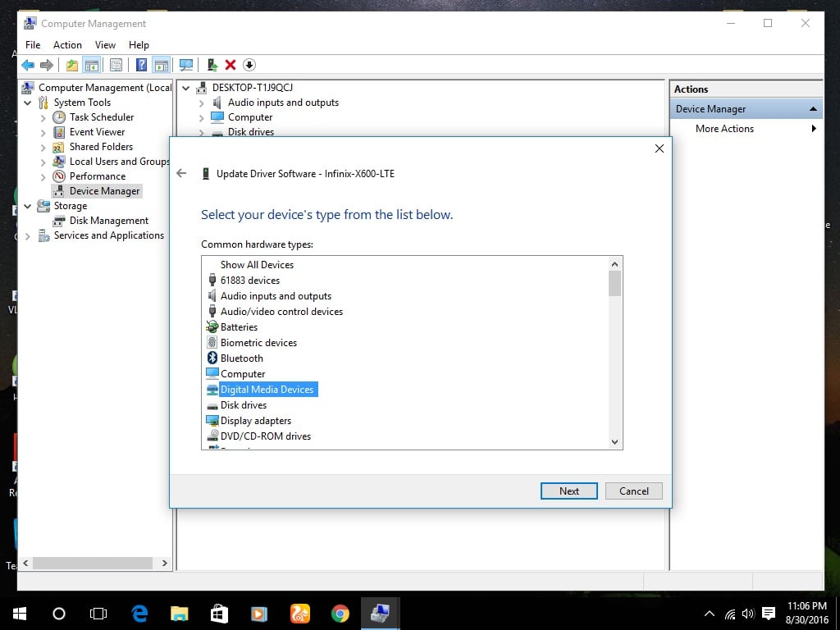This screenshot has height=630, width=840.
Task: Toggle the Show/Hide Console Tree toolbar icon
Action: tap(92, 66)
